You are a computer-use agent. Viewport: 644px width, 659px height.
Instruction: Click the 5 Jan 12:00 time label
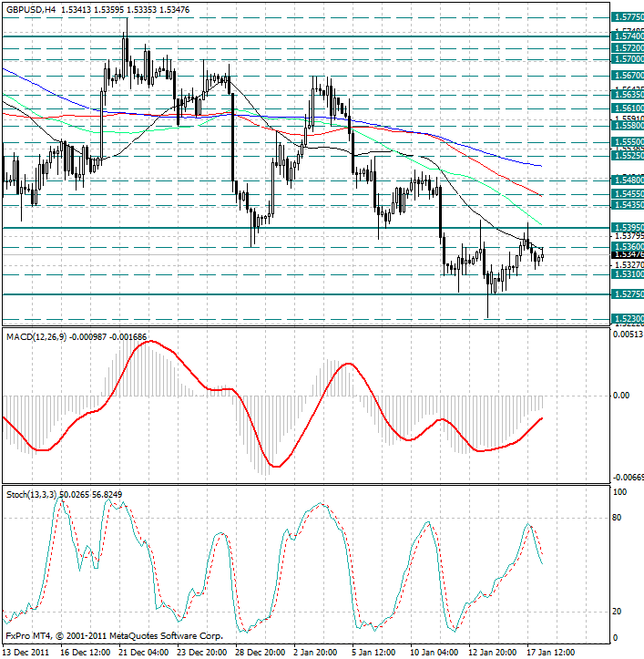click(x=373, y=653)
